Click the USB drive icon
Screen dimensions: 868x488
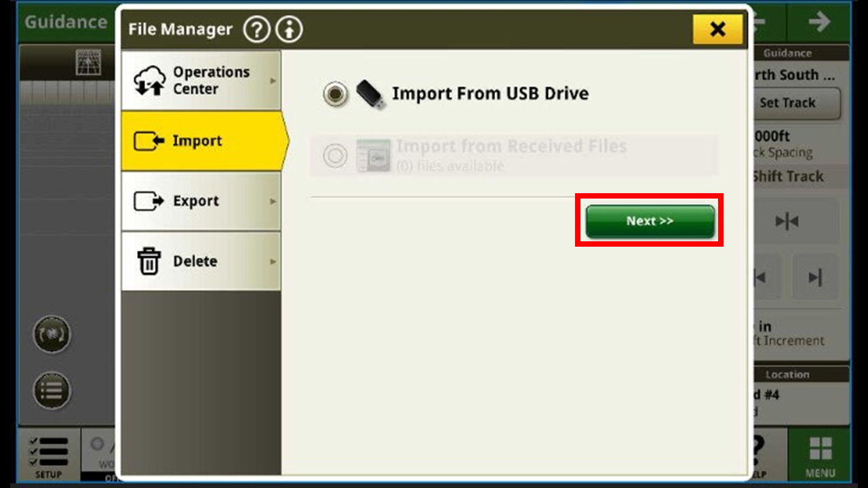(x=370, y=94)
